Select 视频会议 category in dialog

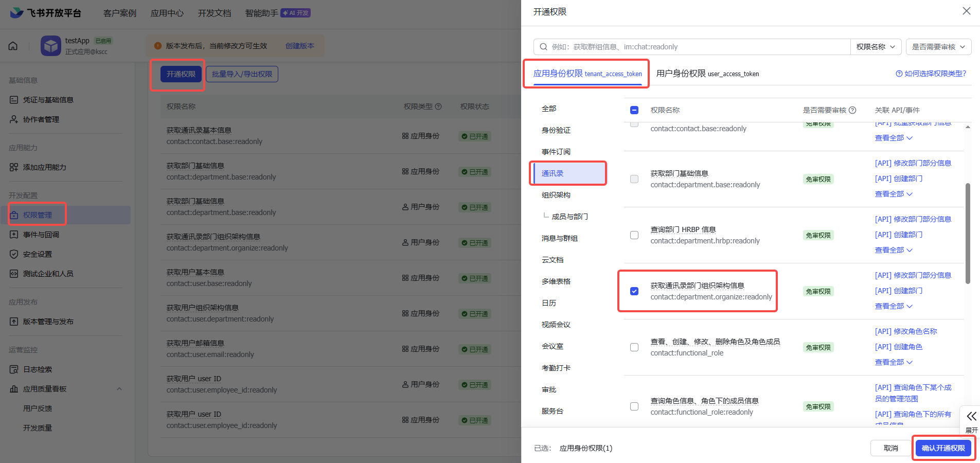point(556,325)
